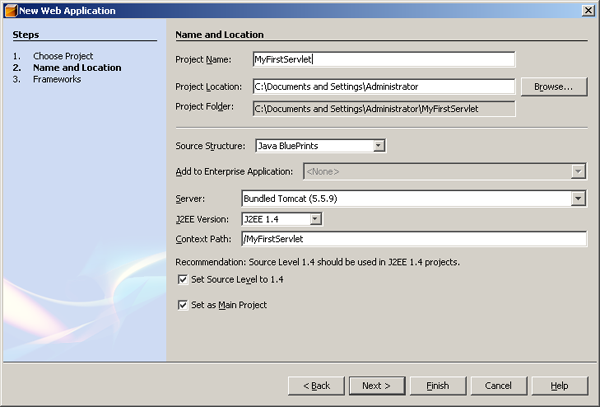Viewport: 600px width, 407px height.
Task: Click the disabled Add to Enterprise Application dropdown
Action: 444,172
